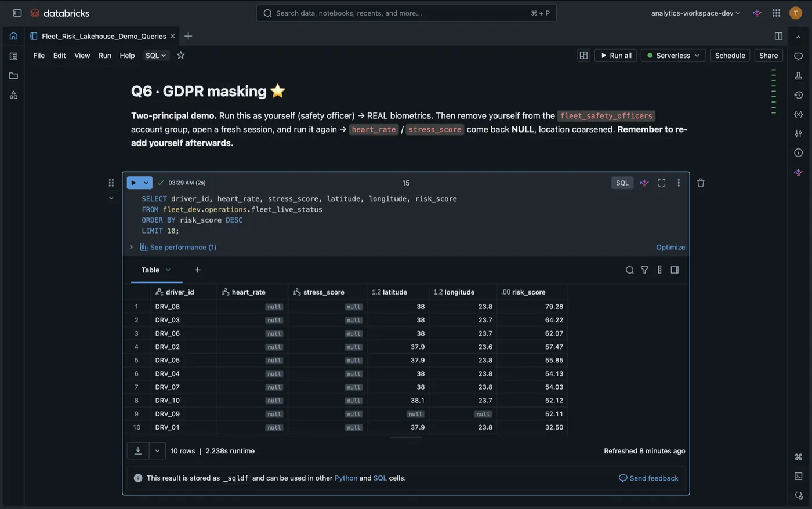
Task: Open keyboard shortcuts icon at bottom right
Action: click(798, 457)
